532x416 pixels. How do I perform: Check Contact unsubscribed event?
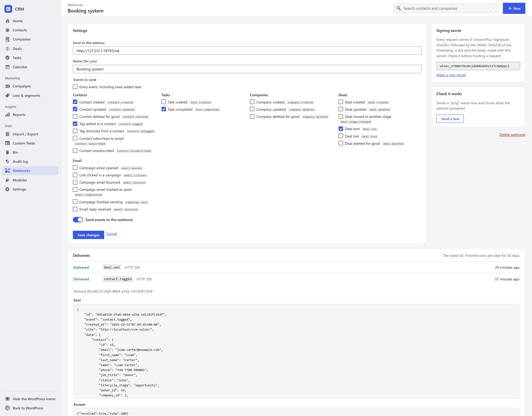click(x=75, y=151)
